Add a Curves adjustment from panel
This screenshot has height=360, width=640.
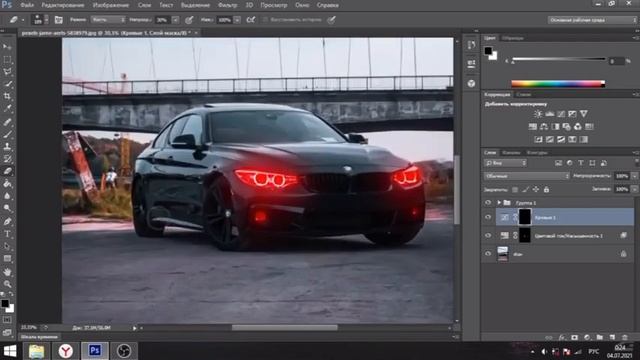pos(561,114)
